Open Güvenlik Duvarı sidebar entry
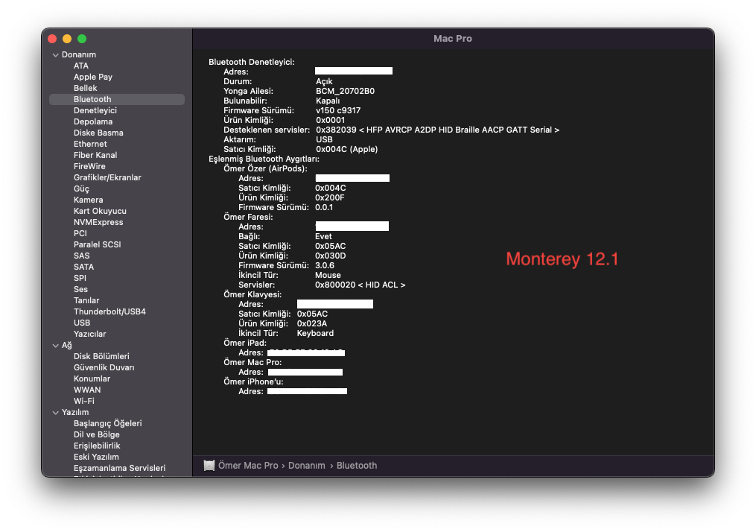This screenshot has height=532, width=756. [104, 367]
